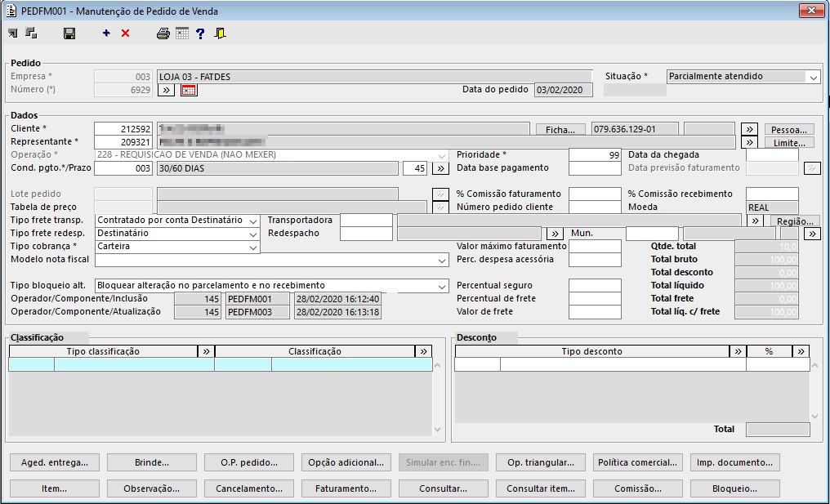The image size is (830, 504).
Task: Click the blue plus add-record icon
Action: pos(106,33)
